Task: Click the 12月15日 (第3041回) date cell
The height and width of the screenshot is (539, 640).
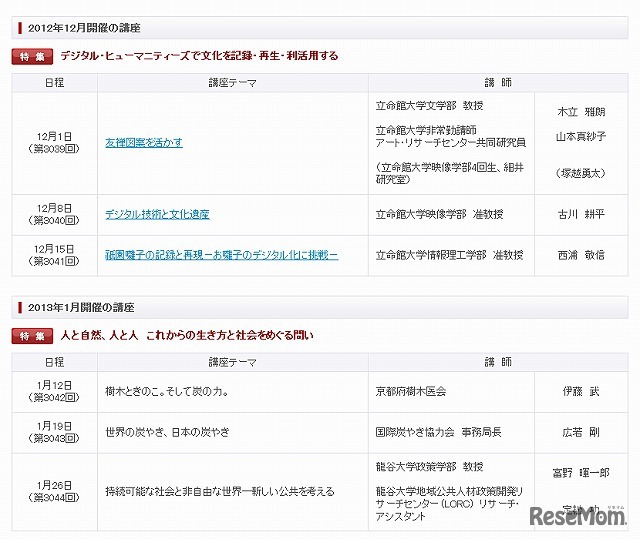Action: click(x=54, y=255)
